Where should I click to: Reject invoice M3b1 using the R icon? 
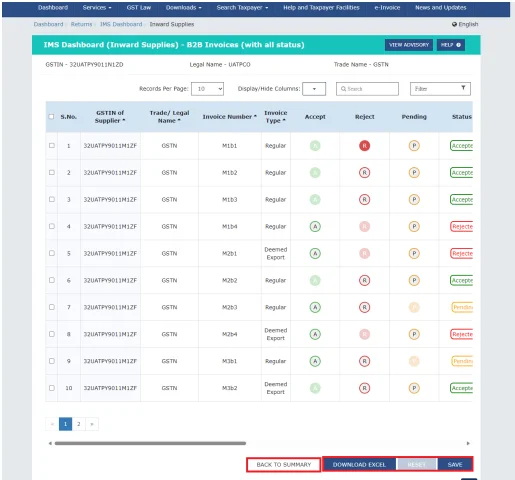pos(364,361)
